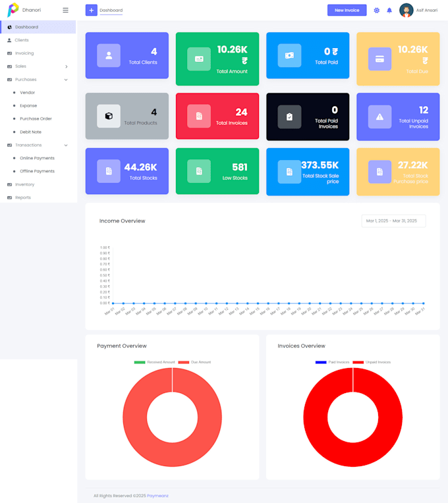
Task: Click the "27.22K" stock purchase price value
Action: 412,165
